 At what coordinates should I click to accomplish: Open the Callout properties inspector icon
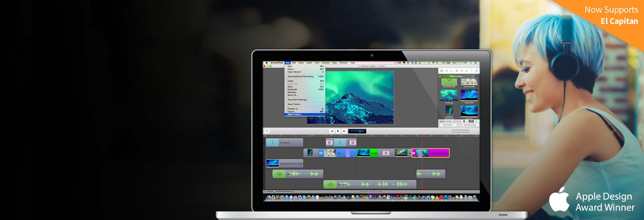(457, 71)
